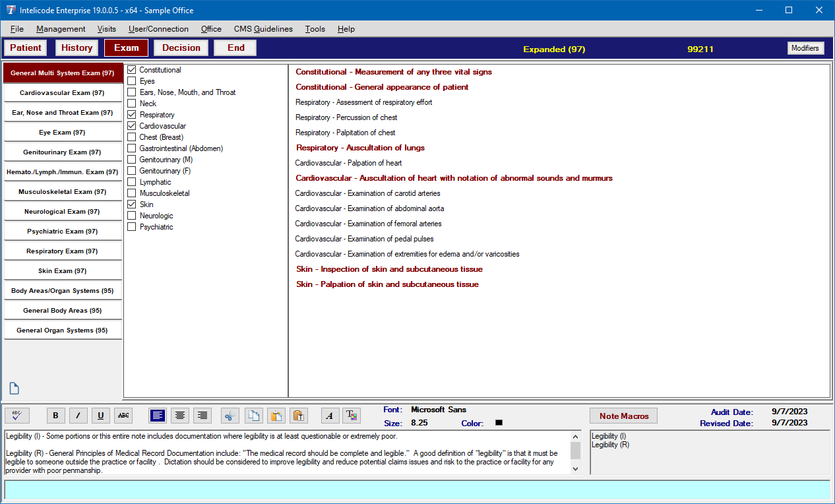Right-align the note text
This screenshot has height=504, width=835.
(x=202, y=416)
